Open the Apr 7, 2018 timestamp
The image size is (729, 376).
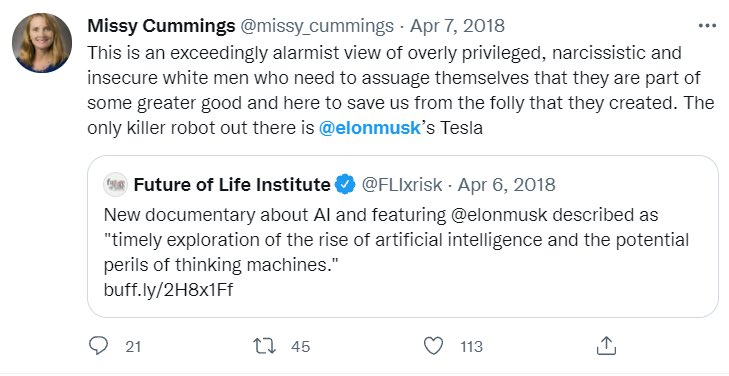(457, 26)
